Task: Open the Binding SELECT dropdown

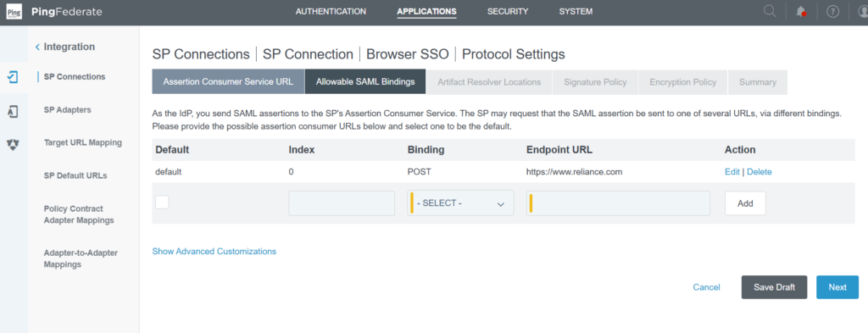Action: pyautogui.click(x=460, y=203)
